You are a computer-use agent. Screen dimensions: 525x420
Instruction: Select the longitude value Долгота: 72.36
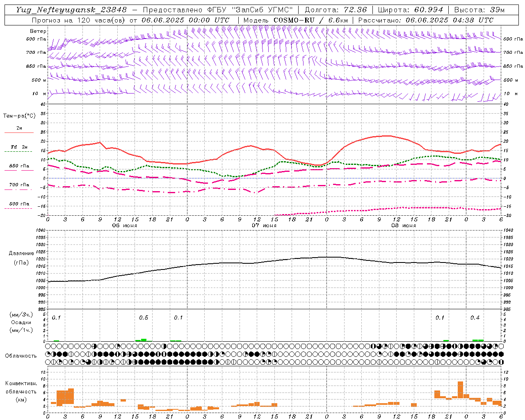click(x=336, y=10)
